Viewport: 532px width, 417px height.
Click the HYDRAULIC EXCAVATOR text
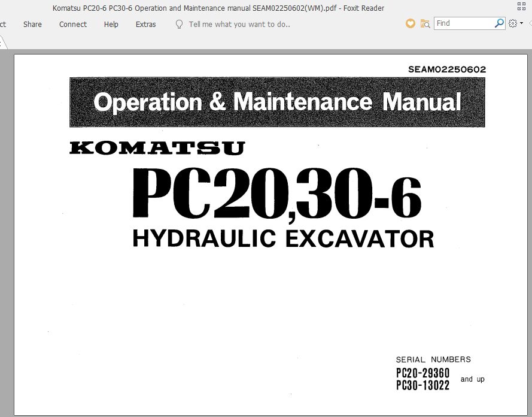tap(283, 238)
